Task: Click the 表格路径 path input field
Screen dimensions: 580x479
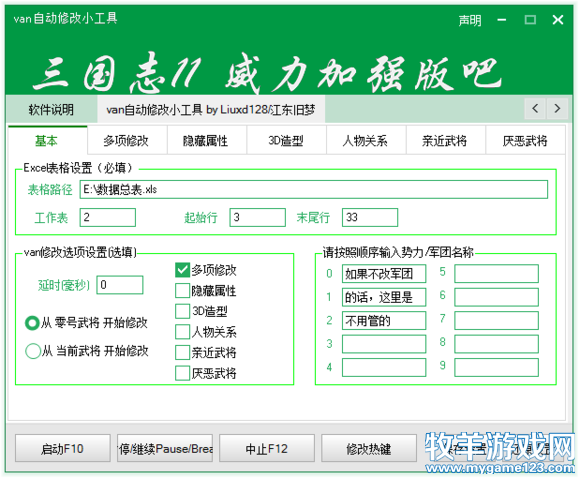Action: (x=313, y=189)
